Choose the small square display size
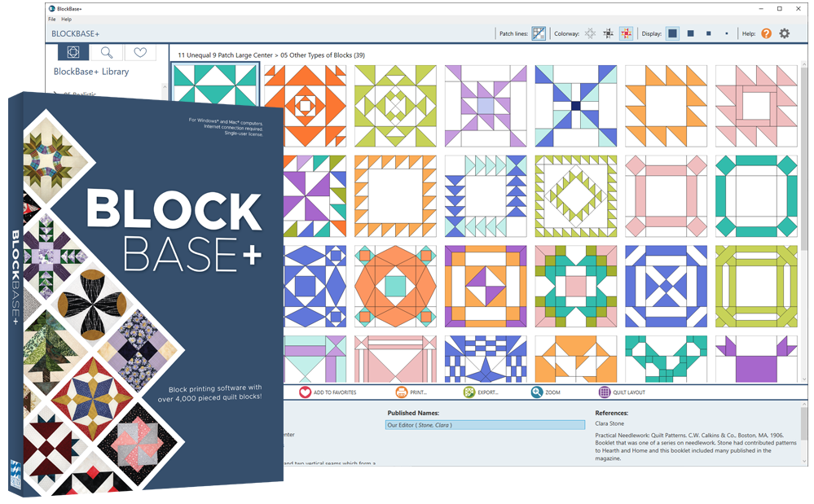The height and width of the screenshot is (504, 814). coord(709,33)
